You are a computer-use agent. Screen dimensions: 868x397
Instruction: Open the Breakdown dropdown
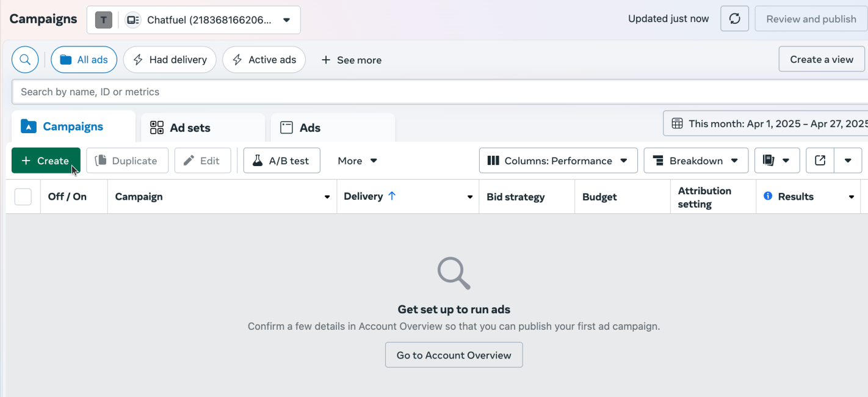click(x=696, y=161)
